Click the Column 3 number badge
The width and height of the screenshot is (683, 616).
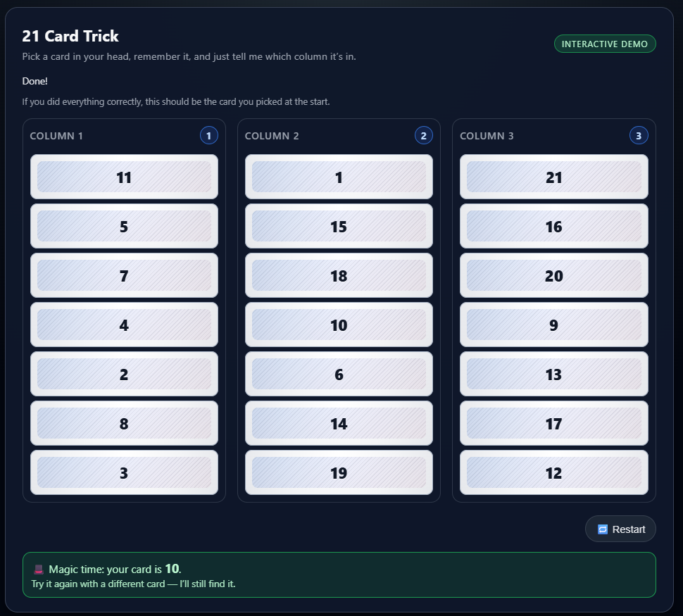tap(638, 136)
